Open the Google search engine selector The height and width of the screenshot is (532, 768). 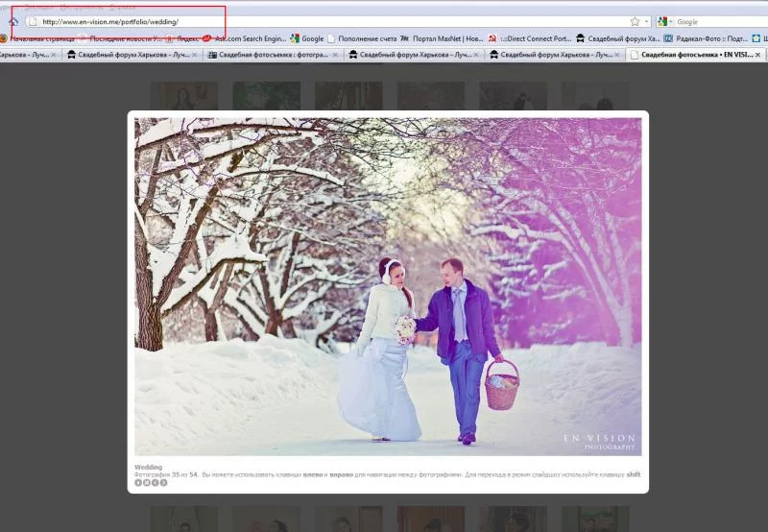pyautogui.click(x=665, y=21)
